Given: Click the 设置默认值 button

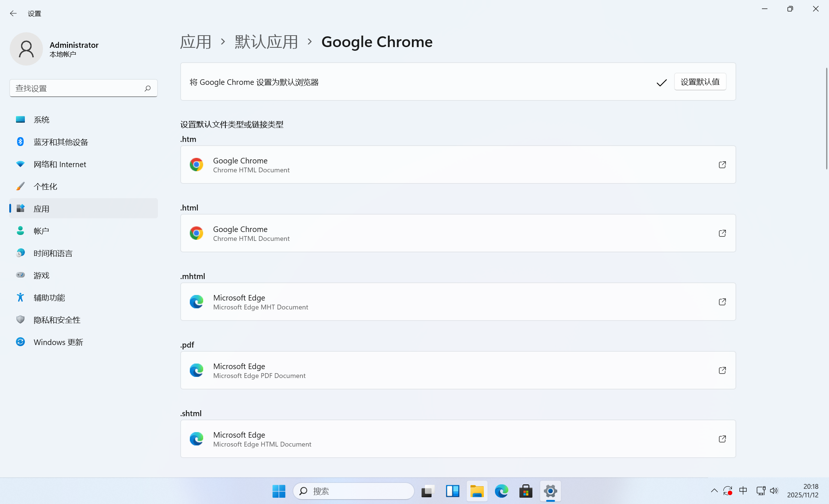Looking at the screenshot, I should tap(700, 82).
